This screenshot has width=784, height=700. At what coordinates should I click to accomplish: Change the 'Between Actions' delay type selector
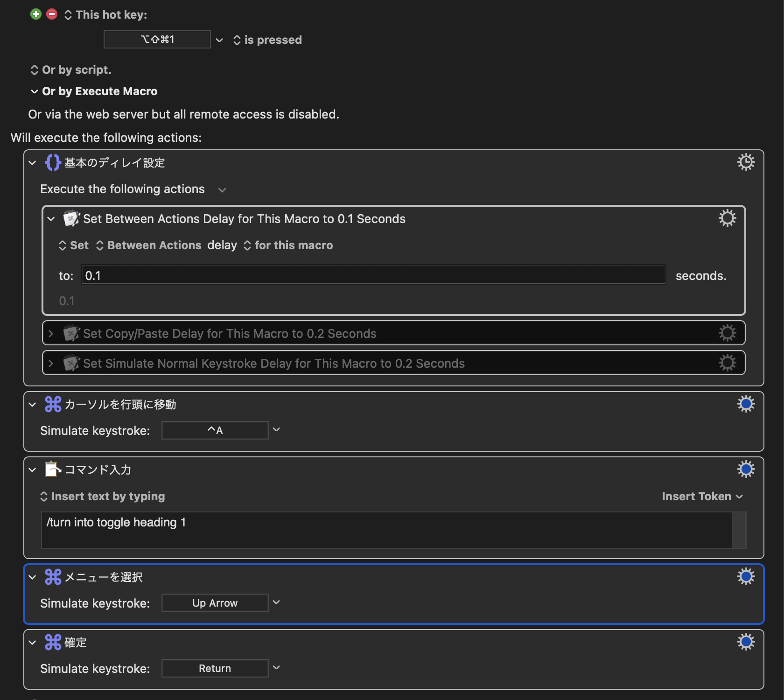pyautogui.click(x=148, y=245)
